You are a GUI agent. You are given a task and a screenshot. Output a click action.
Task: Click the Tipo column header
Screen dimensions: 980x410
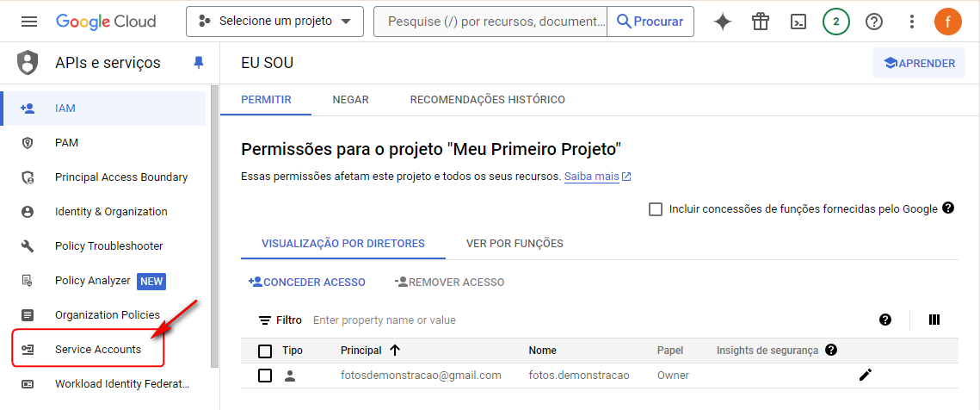293,351
